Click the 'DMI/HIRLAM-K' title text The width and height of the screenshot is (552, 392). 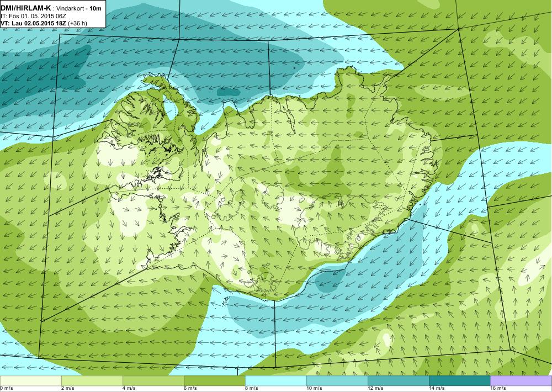coord(26,8)
